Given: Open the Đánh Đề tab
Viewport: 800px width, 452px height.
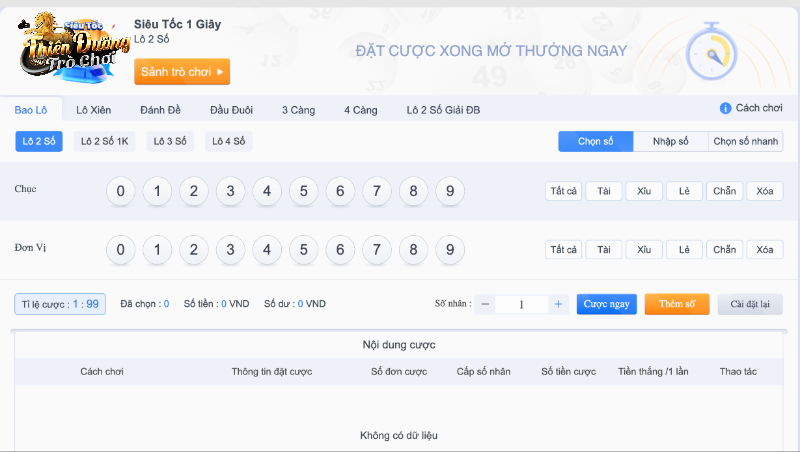Looking at the screenshot, I should pyautogui.click(x=160, y=109).
